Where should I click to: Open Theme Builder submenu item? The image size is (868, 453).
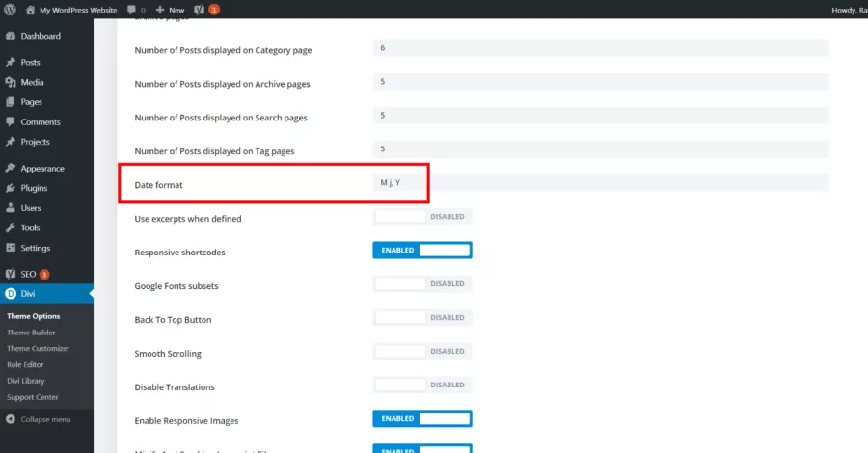31,333
